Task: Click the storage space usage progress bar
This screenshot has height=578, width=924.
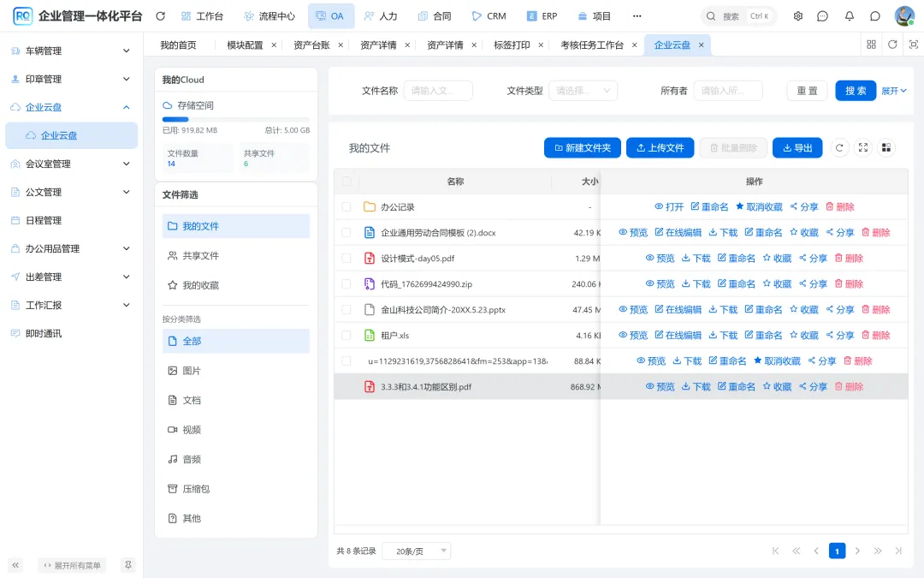Action: coord(236,119)
